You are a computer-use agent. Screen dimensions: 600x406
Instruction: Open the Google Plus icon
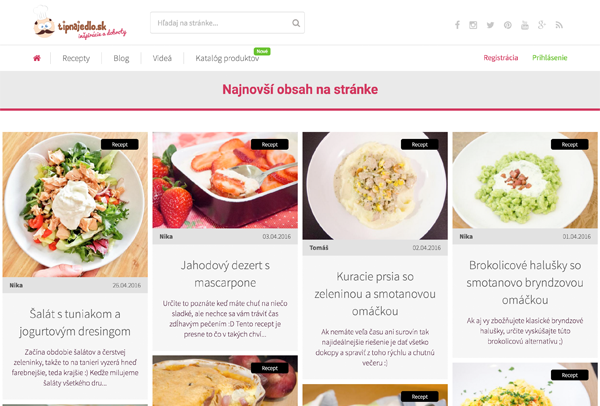(x=541, y=25)
